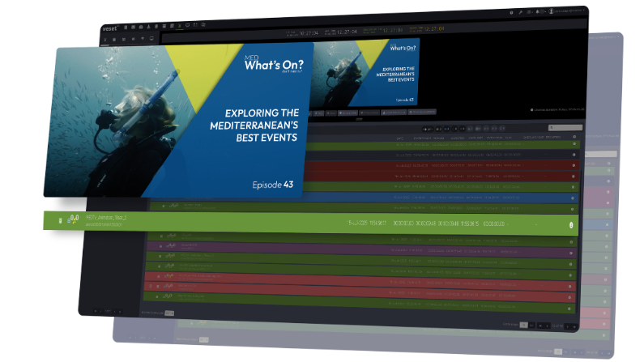Open the notifications bell icon
This screenshot has width=644, height=362.
coord(538,11)
